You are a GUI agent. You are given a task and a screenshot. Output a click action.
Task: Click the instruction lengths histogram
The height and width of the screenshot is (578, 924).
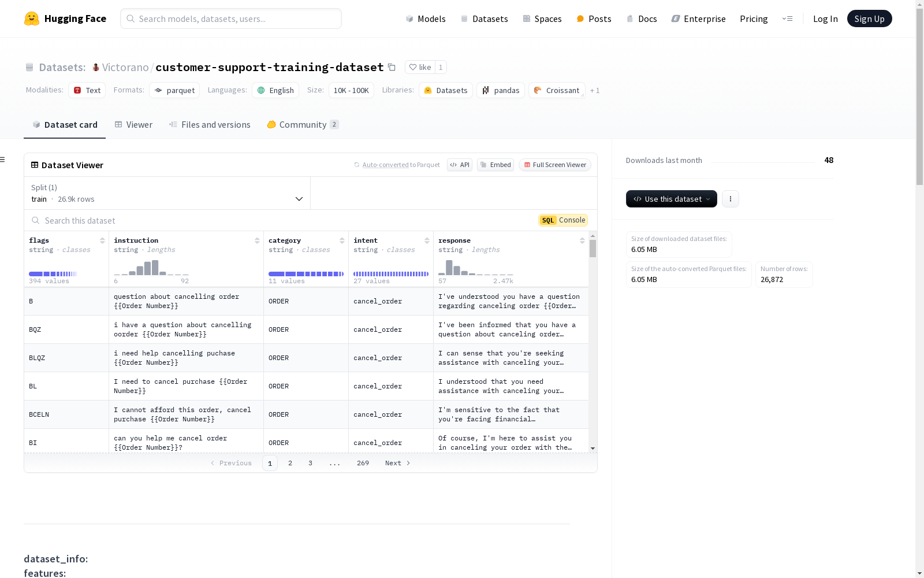[x=151, y=268]
